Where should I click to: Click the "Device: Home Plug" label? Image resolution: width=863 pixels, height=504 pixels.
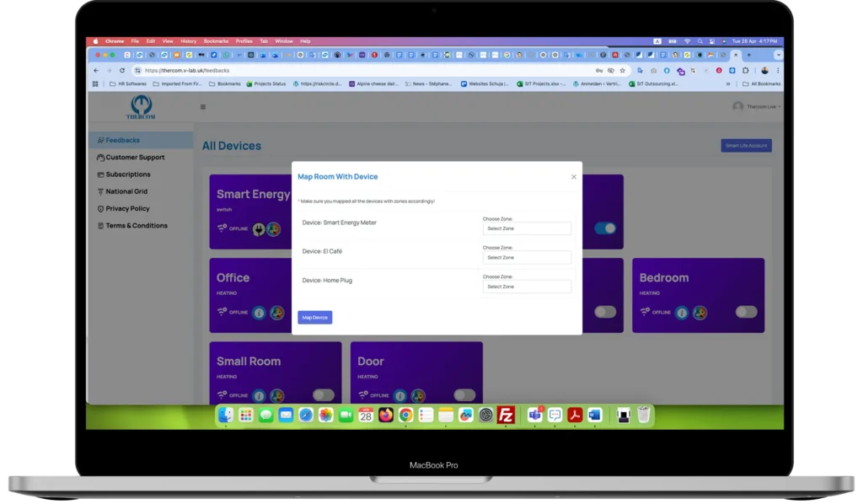click(x=327, y=281)
